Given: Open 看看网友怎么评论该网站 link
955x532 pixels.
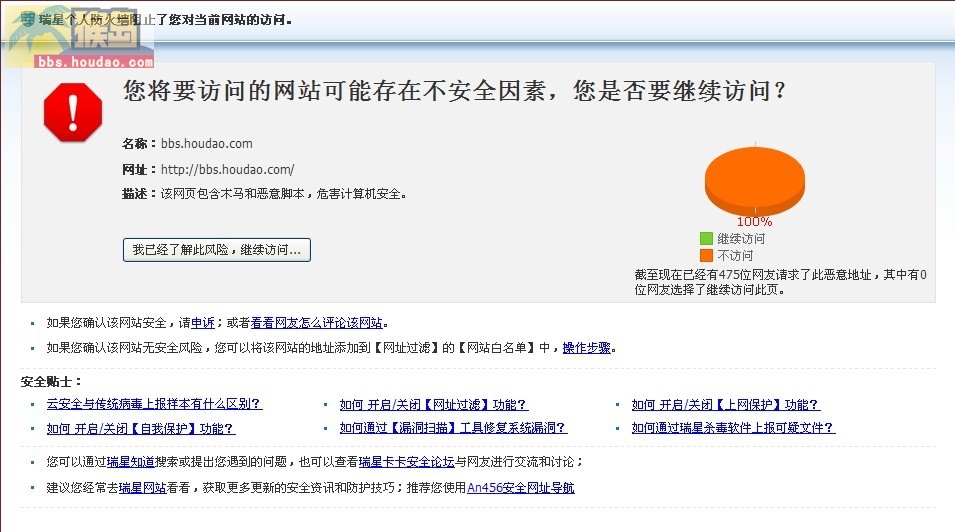Looking at the screenshot, I should [x=317, y=323].
